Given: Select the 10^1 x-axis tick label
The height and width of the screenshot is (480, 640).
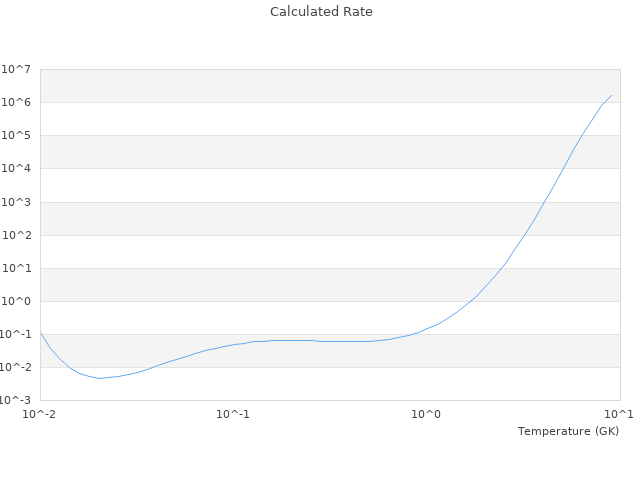Looking at the screenshot, I should pyautogui.click(x=619, y=414).
